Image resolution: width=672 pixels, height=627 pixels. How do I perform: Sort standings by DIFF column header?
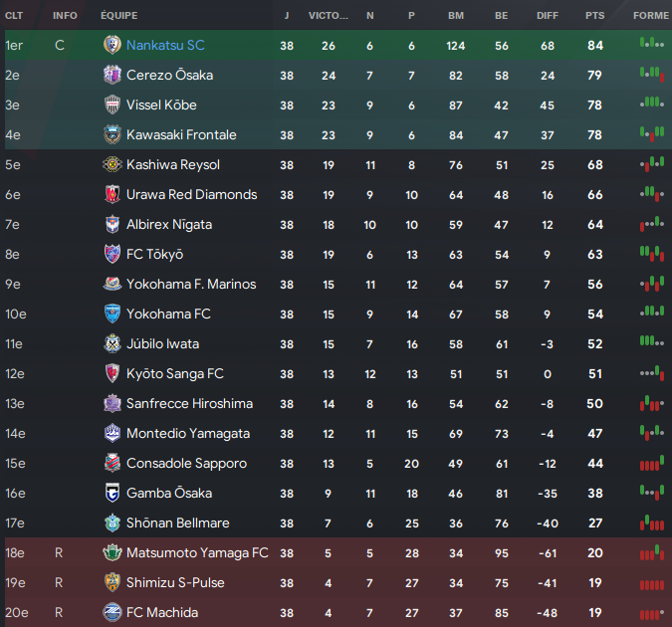pos(548,16)
